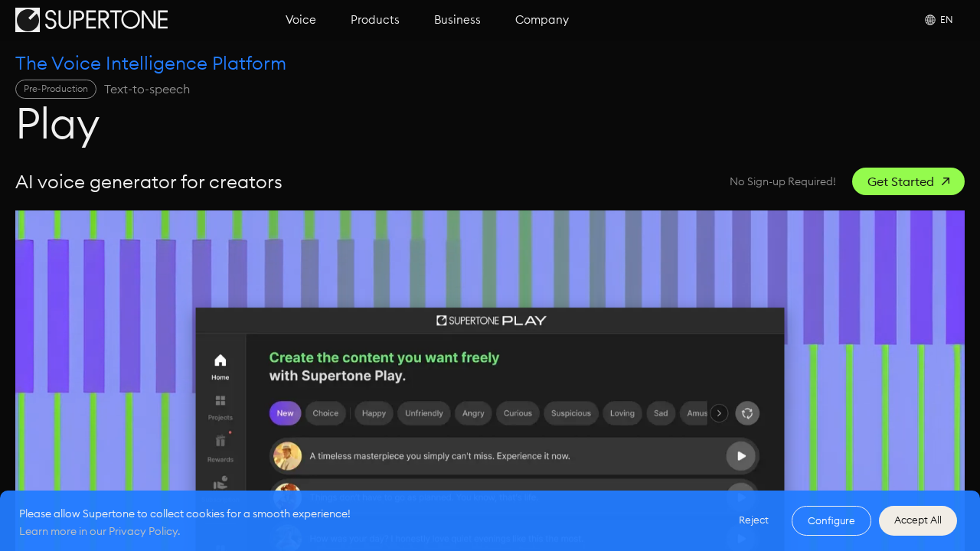Expand more emotion tags with right chevron
Viewport: 980px width, 551px height.
pyautogui.click(x=718, y=413)
